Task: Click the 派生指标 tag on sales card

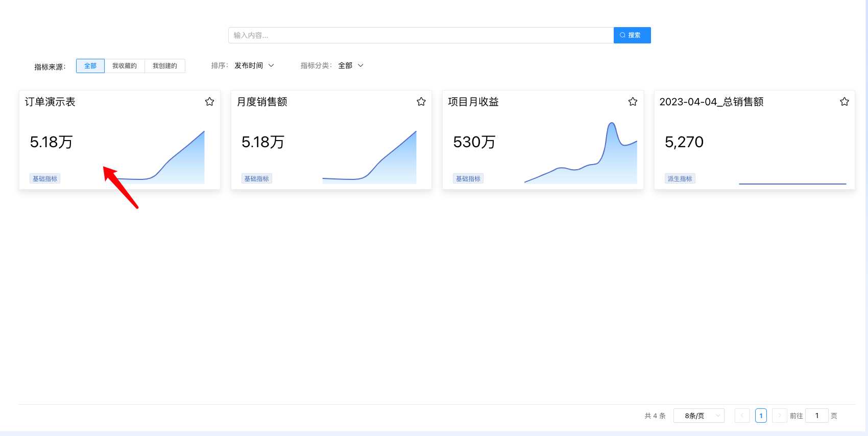Action: 680,179
